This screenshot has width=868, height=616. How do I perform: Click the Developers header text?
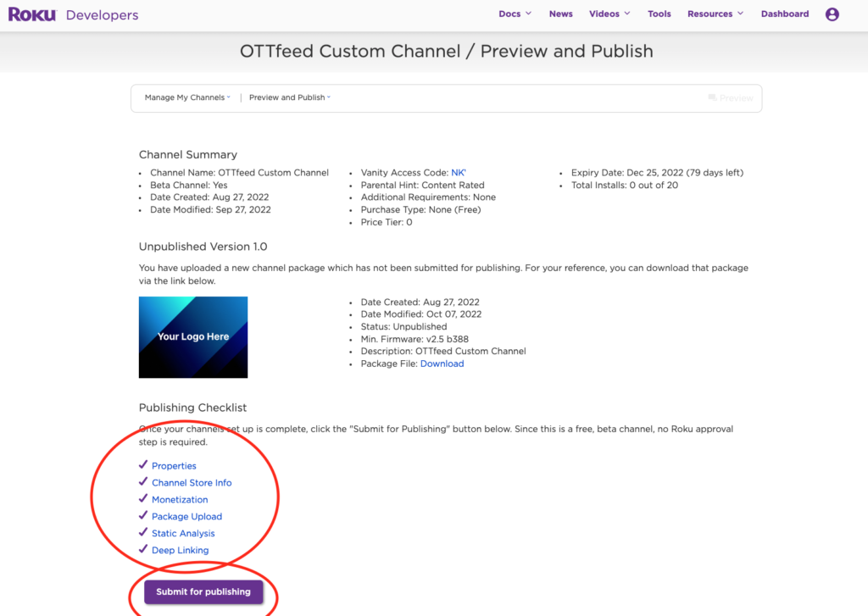coord(102,15)
